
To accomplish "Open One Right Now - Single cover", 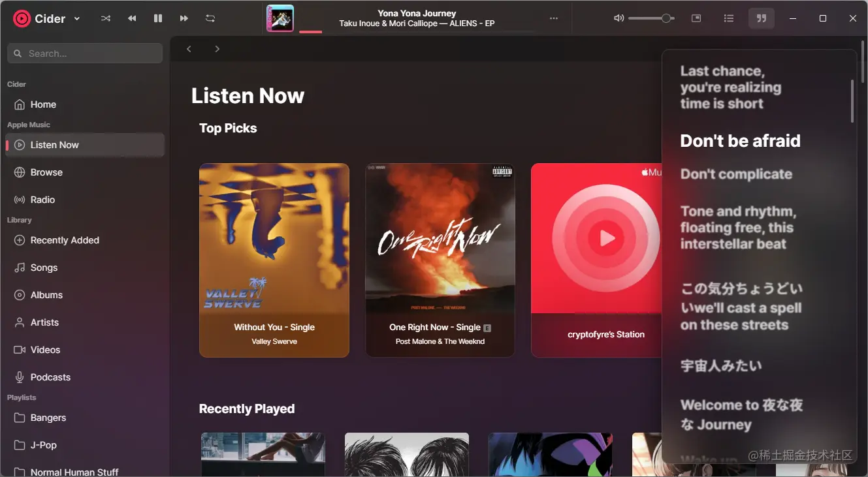I will (440, 238).
